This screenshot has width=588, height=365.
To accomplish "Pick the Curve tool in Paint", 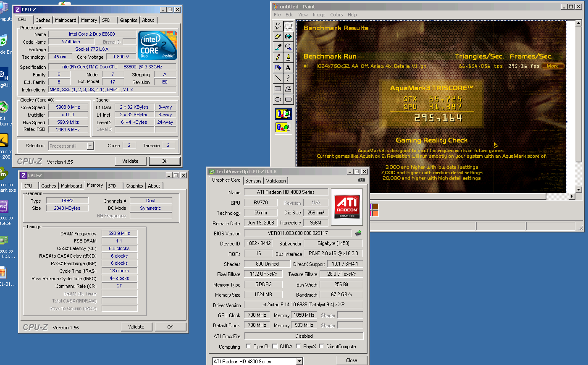I will click(x=289, y=78).
